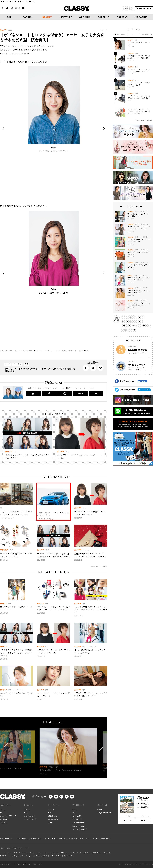Select the FASHION tab in RANKING
This screenshot has height=868, width=153.
point(145,35)
